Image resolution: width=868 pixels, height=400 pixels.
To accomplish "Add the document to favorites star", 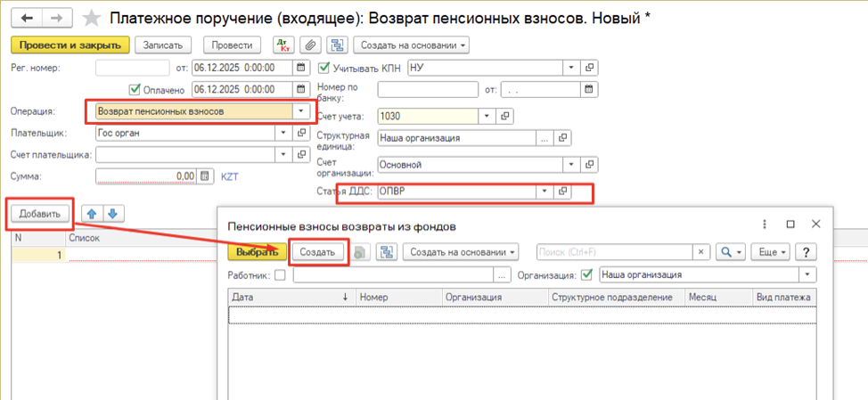I will (x=90, y=18).
